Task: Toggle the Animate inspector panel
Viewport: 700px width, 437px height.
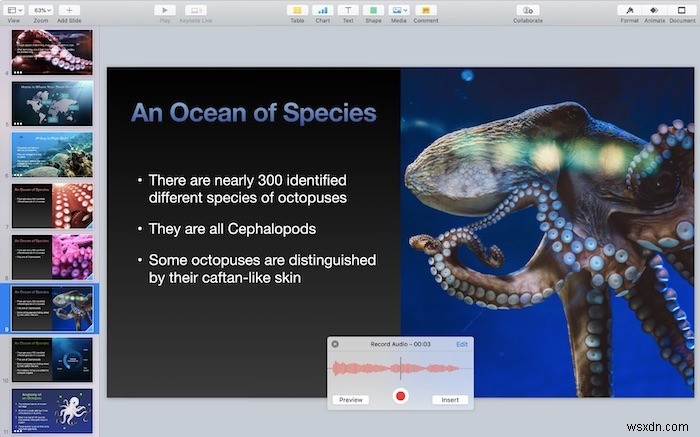Action: pyautogui.click(x=656, y=10)
